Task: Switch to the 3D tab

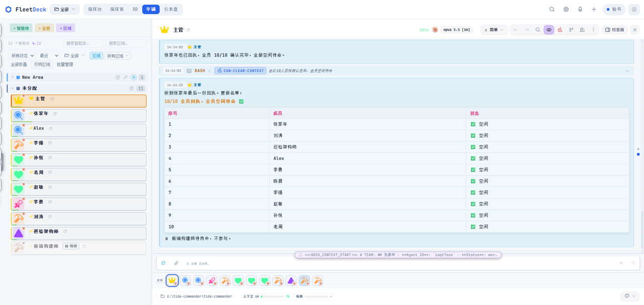Action: (x=135, y=9)
